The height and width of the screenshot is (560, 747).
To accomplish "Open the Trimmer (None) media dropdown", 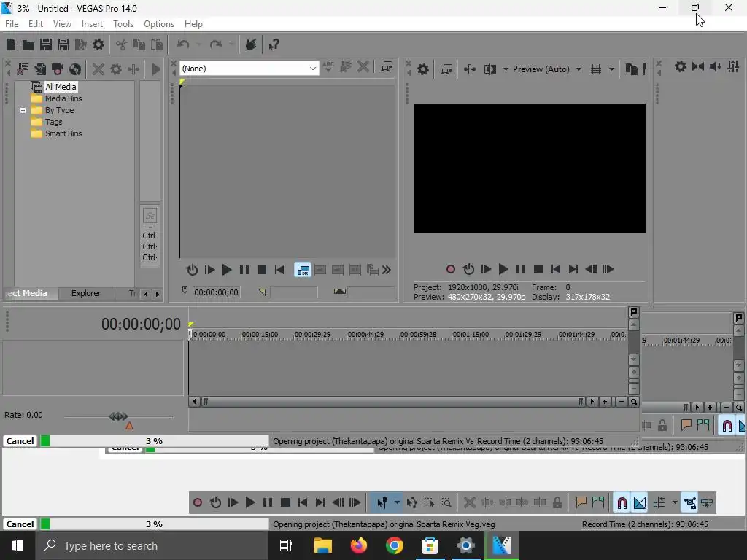I will [x=249, y=69].
